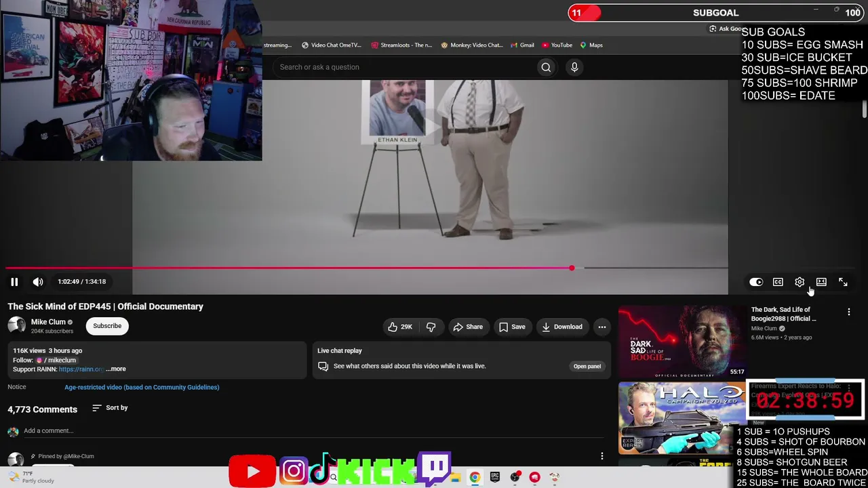Open the player settings gear
Image resolution: width=868 pixels, height=488 pixels.
point(800,282)
